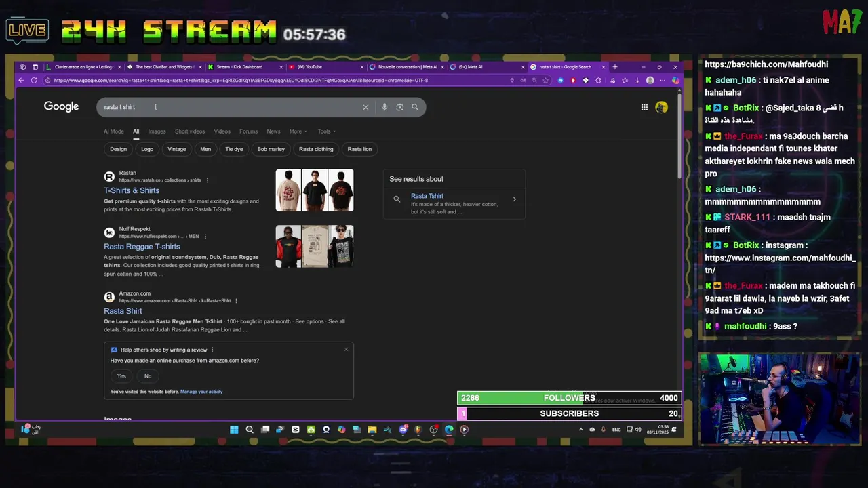
Task: Click the Google logo
Action: (61, 106)
